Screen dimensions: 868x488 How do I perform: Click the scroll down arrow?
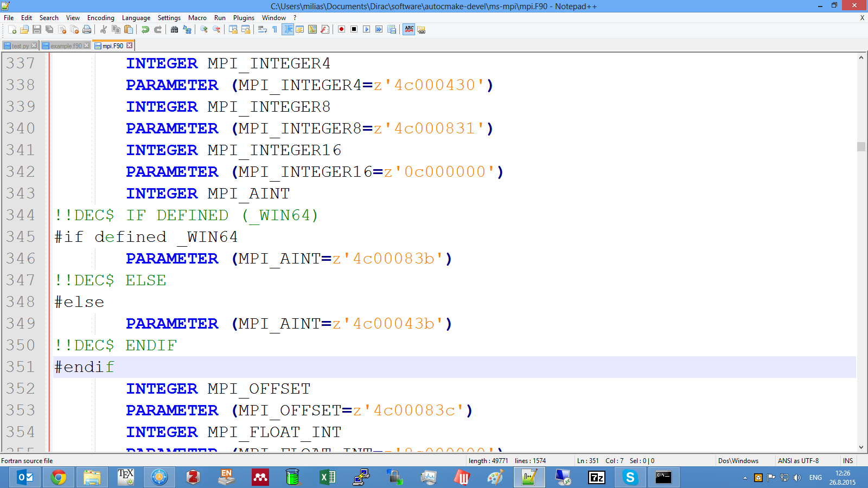[x=861, y=447]
